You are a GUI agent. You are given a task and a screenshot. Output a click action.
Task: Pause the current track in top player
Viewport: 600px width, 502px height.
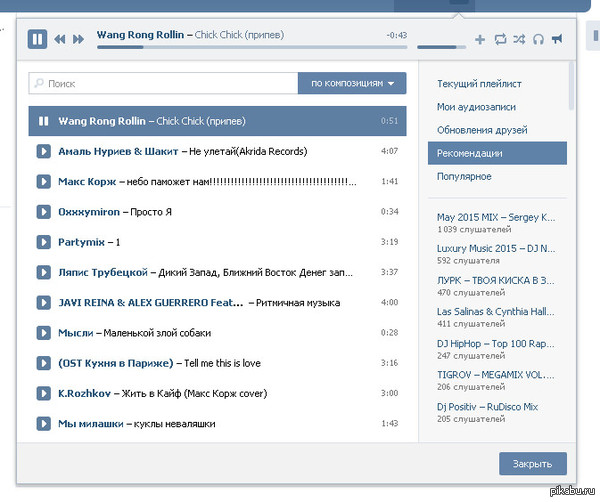point(37,39)
